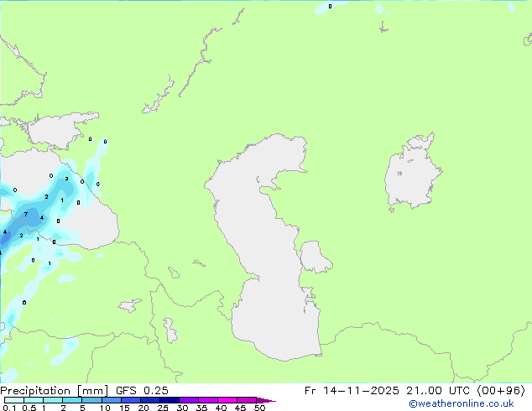Viewport: 532px width, 411px height.
Task: Click the precipitation value '7' on the map
Action: pyautogui.click(x=26, y=214)
